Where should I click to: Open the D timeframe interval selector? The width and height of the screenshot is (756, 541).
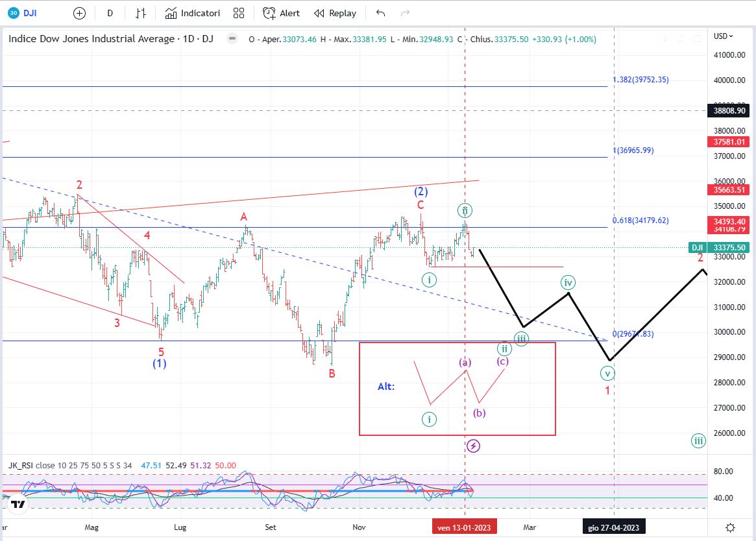(x=110, y=14)
